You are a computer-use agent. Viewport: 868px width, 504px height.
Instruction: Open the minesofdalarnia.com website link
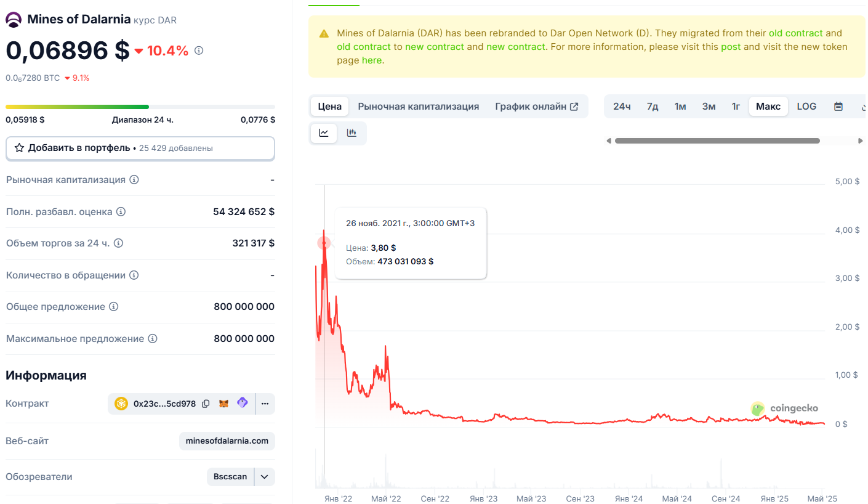click(227, 441)
